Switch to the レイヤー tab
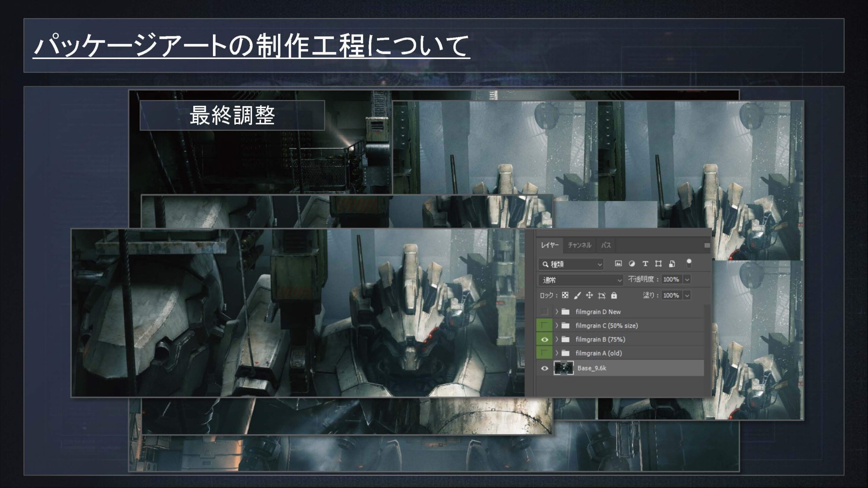Viewport: 868px width, 488px height. pyautogui.click(x=550, y=245)
